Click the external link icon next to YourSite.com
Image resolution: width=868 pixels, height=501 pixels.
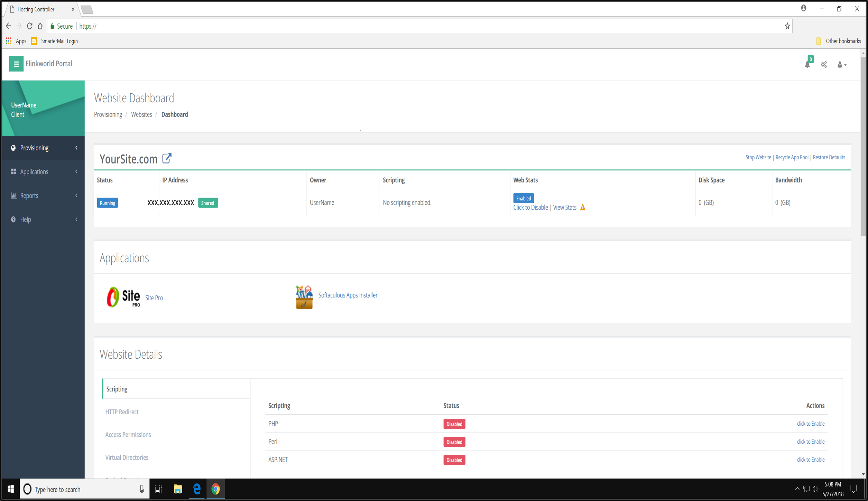click(x=168, y=158)
